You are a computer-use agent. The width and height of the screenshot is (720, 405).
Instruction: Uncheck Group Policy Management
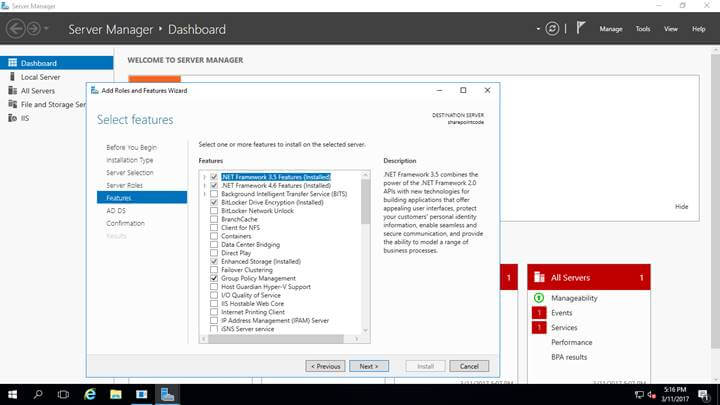pos(214,278)
